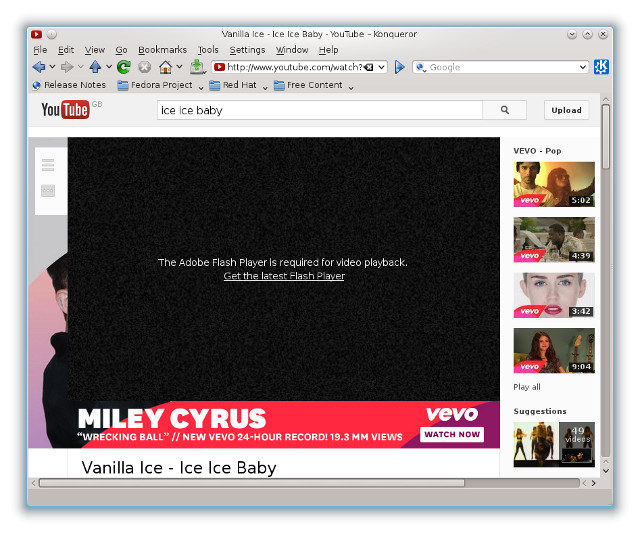Open the YouTube guide list icon
The width and height of the screenshot is (640, 533).
[48, 165]
